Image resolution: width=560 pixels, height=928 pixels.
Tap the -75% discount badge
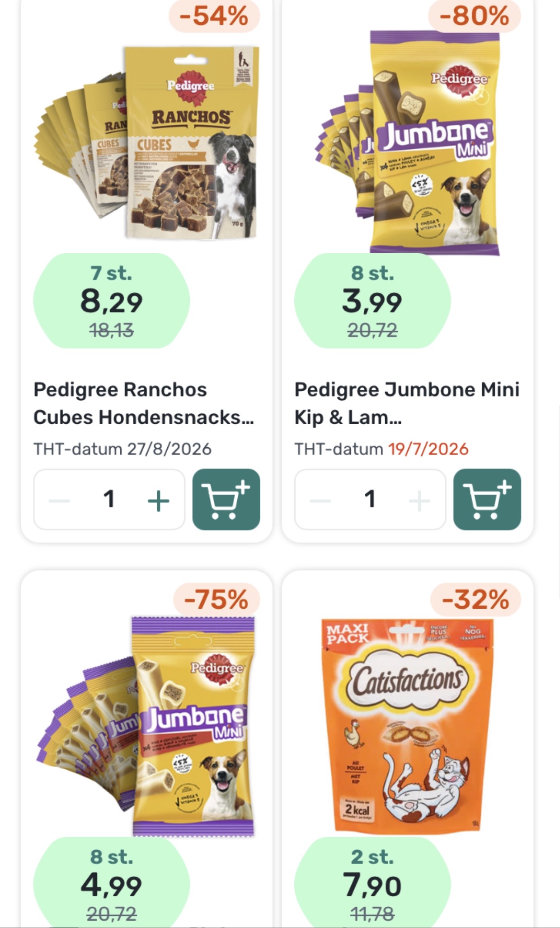coord(216,600)
